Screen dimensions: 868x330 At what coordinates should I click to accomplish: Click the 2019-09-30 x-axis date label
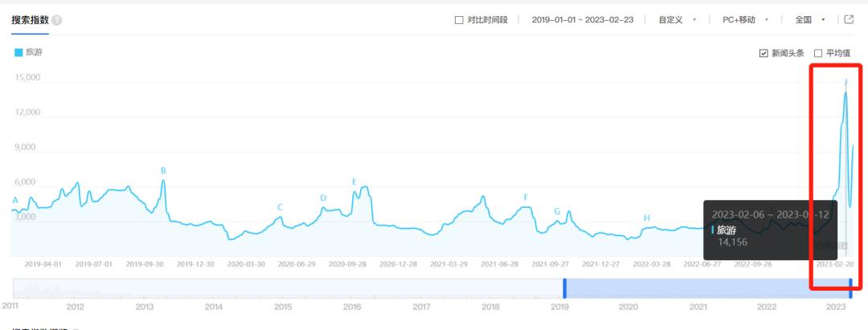coord(145,264)
